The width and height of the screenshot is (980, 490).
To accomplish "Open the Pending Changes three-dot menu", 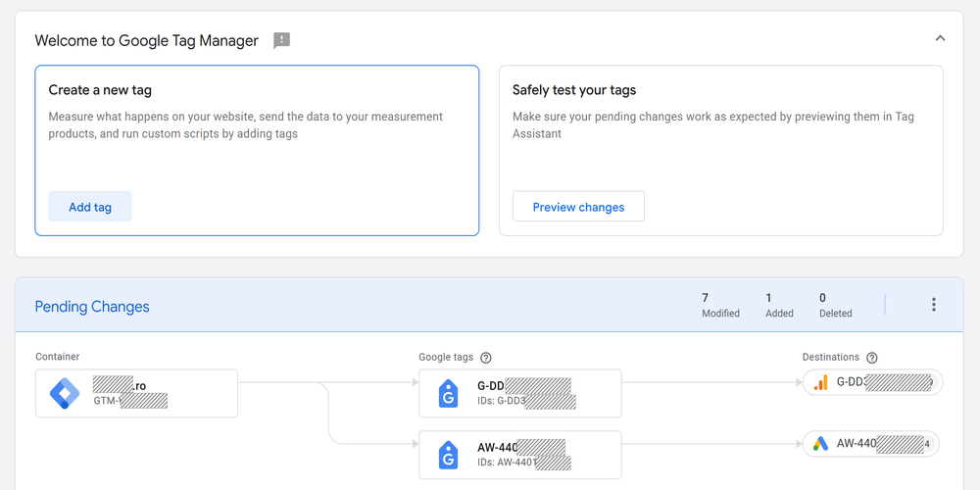I will click(934, 305).
